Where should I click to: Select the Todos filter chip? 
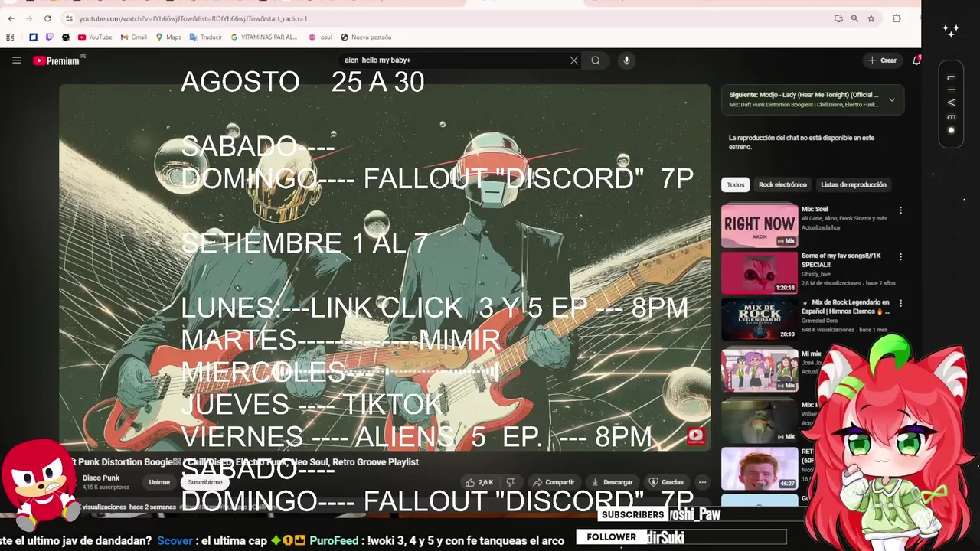[x=736, y=184]
